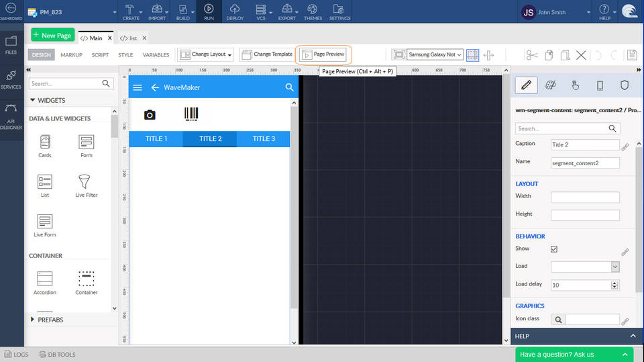
Task: Select the TITLE 3 segment button
Action: pos(264,139)
